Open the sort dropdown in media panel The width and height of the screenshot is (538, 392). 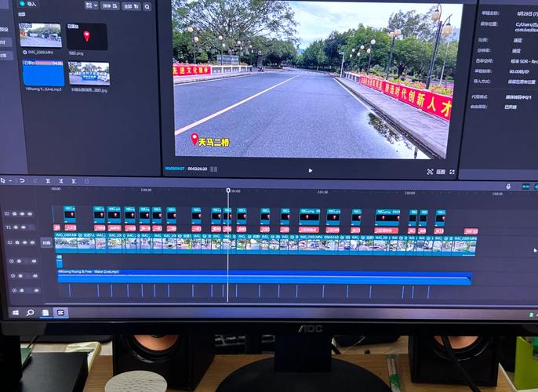point(109,5)
